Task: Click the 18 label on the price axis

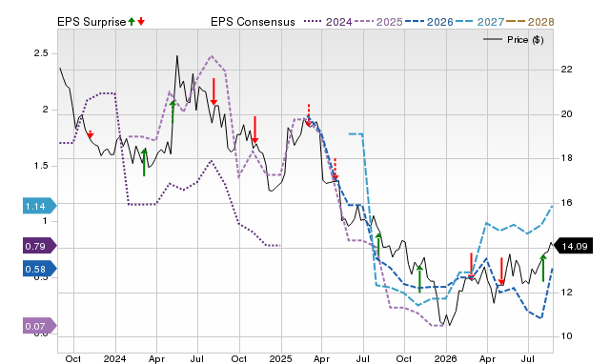Action: tap(566, 158)
